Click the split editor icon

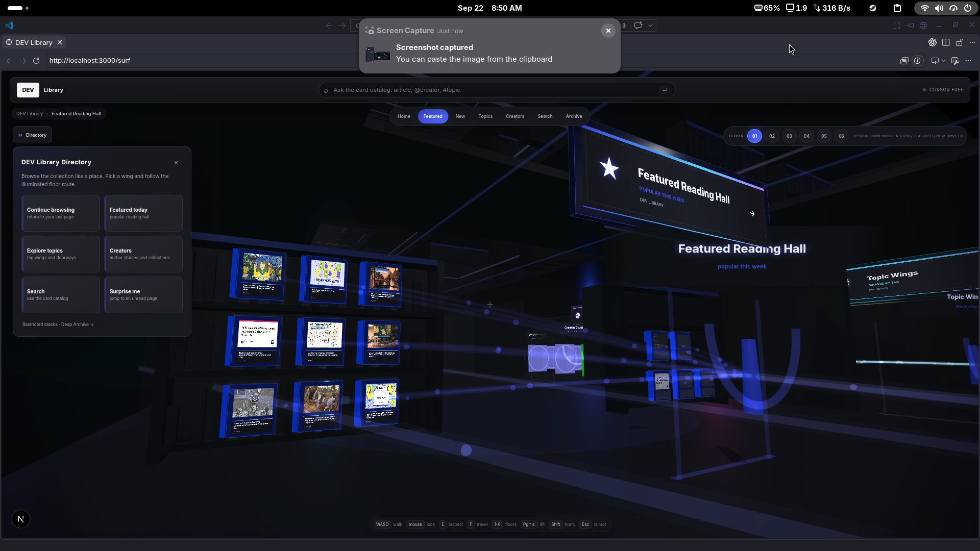(x=946, y=42)
